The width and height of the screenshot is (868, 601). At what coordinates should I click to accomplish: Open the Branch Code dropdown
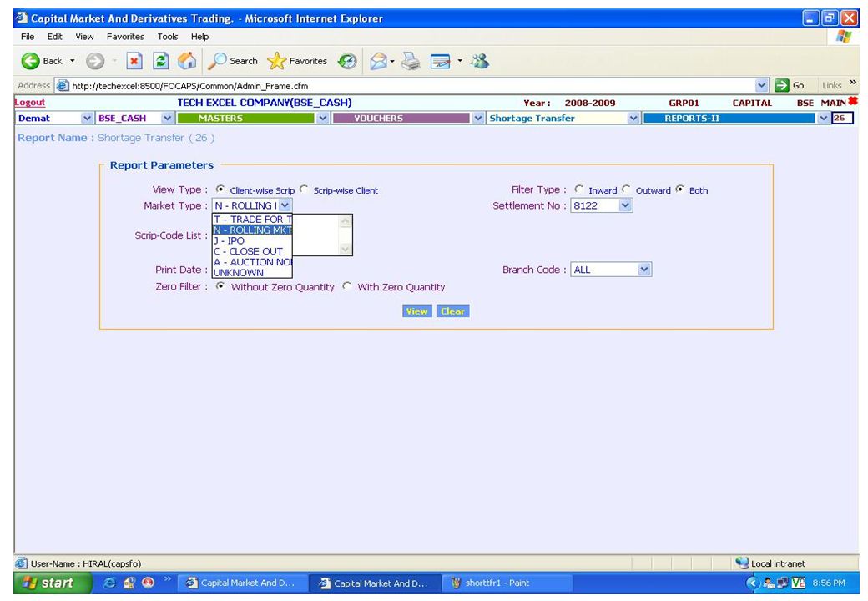611,270
